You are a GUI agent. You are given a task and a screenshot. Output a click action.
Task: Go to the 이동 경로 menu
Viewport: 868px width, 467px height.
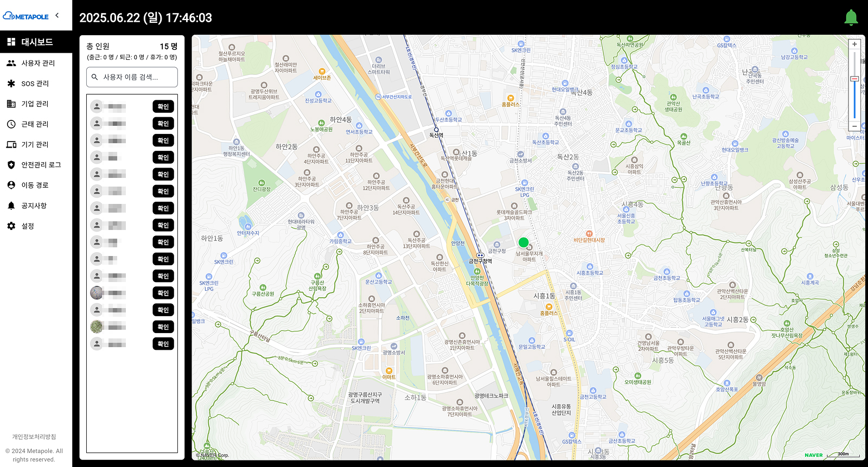click(x=36, y=185)
